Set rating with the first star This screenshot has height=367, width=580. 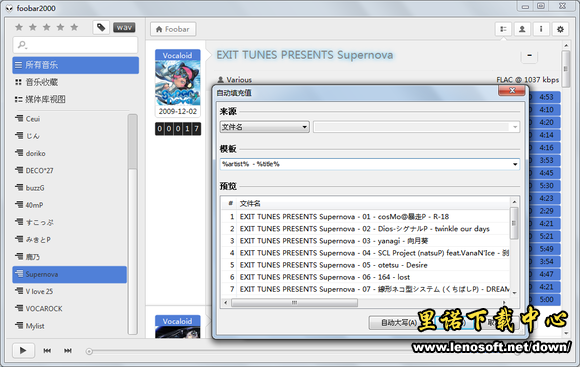coord(19,27)
